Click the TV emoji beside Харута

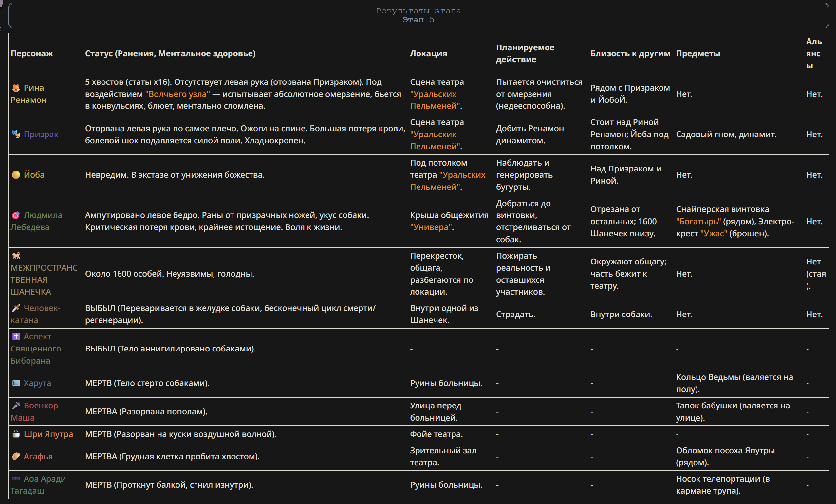(x=16, y=383)
